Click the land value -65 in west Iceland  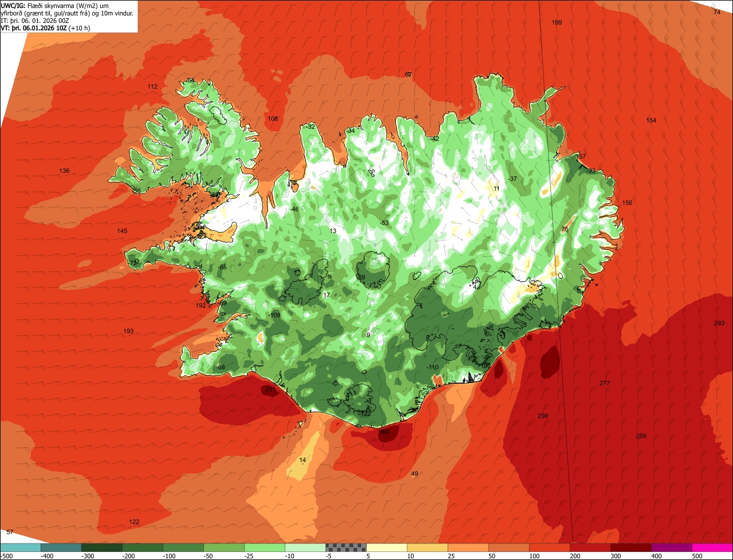[222, 267]
